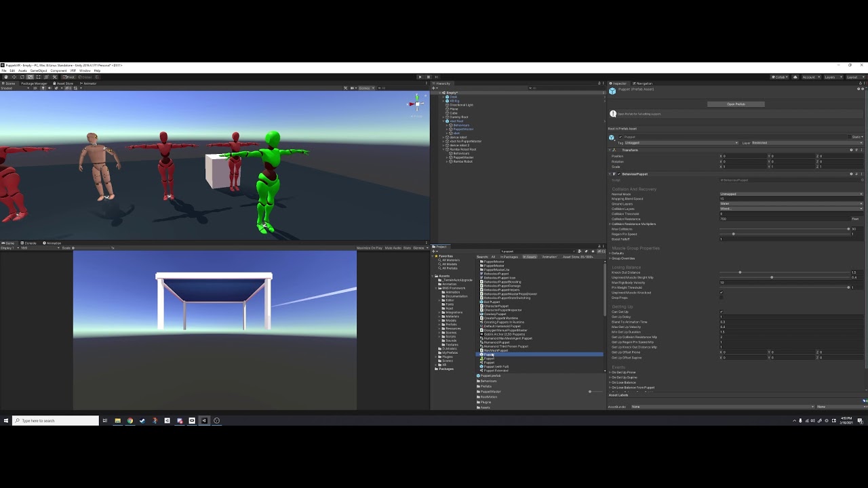
Task: Open the Component menu
Action: pyautogui.click(x=58, y=70)
